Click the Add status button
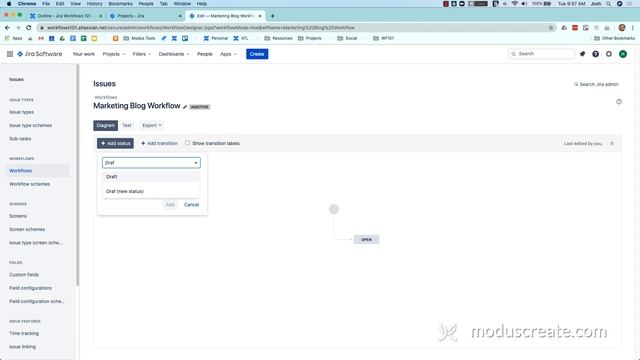The height and width of the screenshot is (360, 640). pyautogui.click(x=116, y=143)
